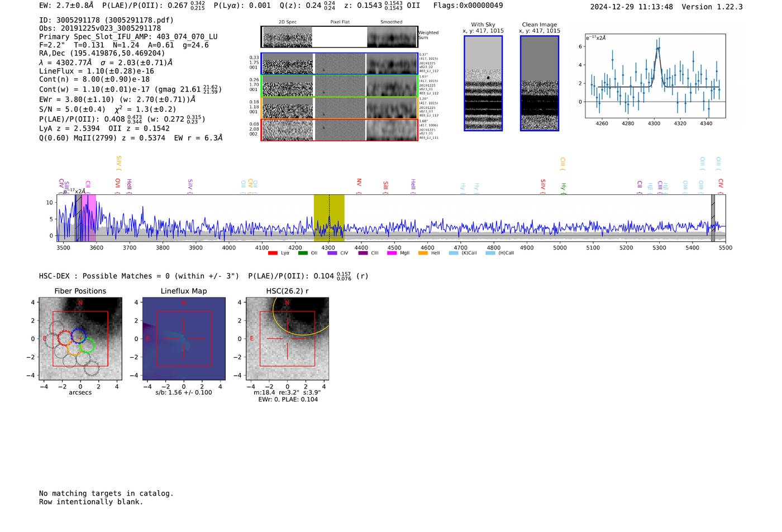Select the Weighted Sum Smoothed cutout

click(x=392, y=37)
